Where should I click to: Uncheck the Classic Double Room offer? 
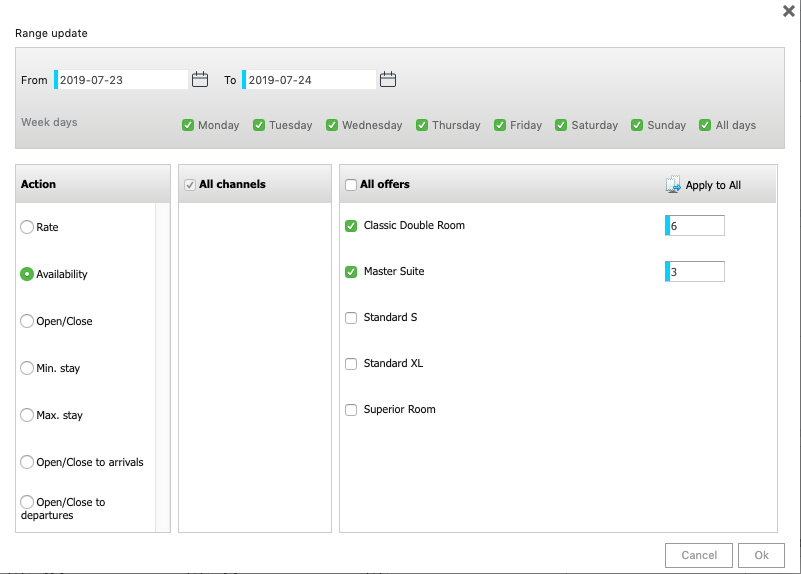tap(351, 226)
